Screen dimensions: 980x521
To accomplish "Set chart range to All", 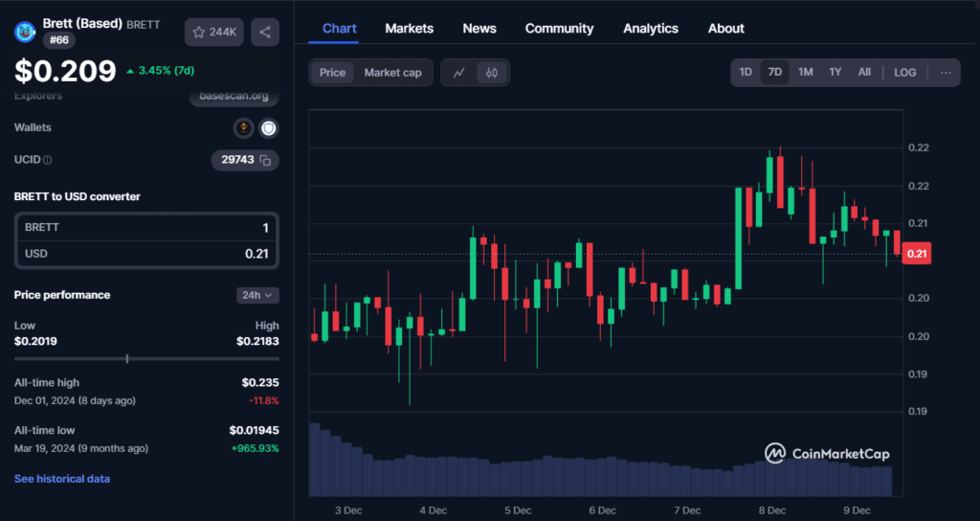I will 864,72.
